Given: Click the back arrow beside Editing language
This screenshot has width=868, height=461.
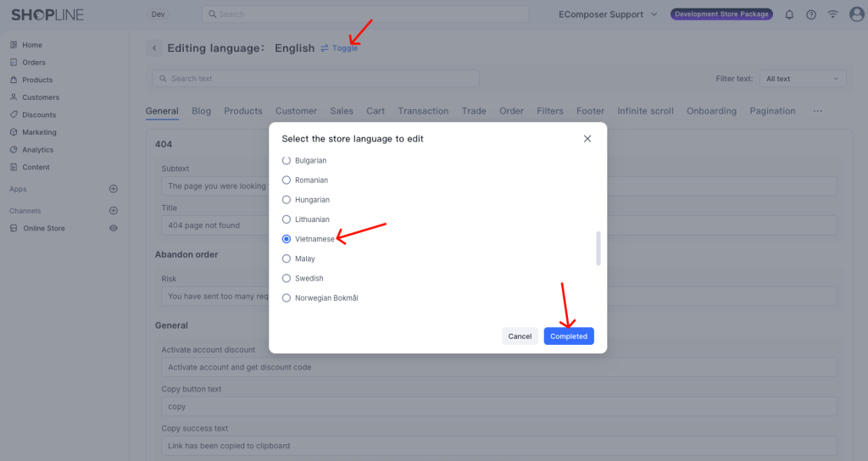Looking at the screenshot, I should pos(154,48).
